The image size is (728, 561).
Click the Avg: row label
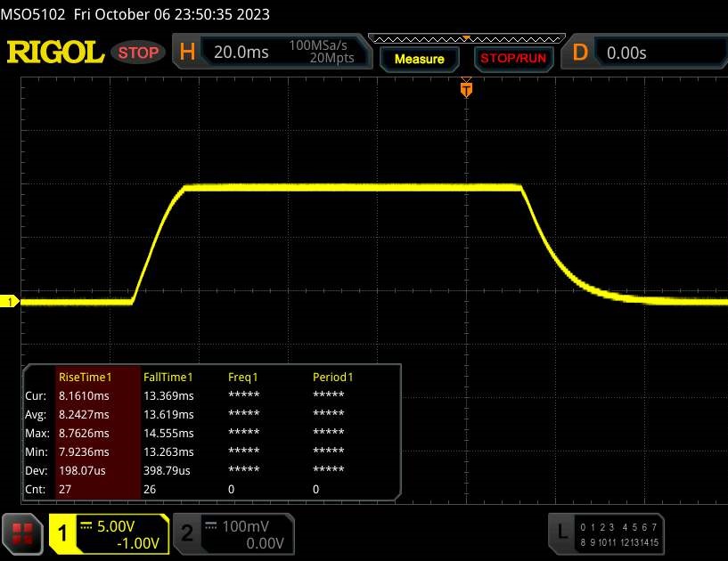pyautogui.click(x=36, y=414)
